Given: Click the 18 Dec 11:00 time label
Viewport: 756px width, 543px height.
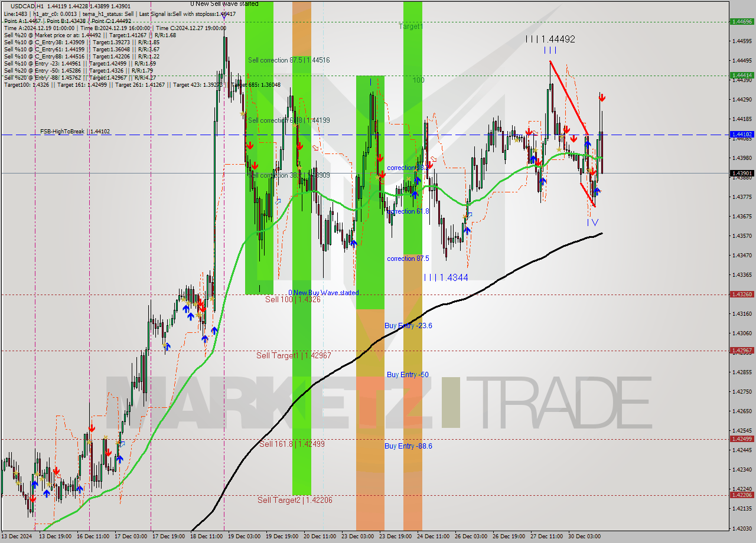Looking at the screenshot, I should pos(206,537).
